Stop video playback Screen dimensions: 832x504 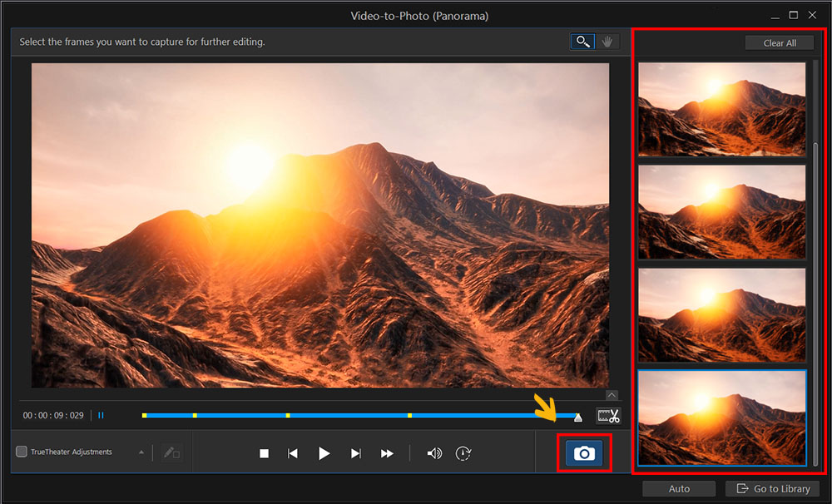click(x=264, y=453)
